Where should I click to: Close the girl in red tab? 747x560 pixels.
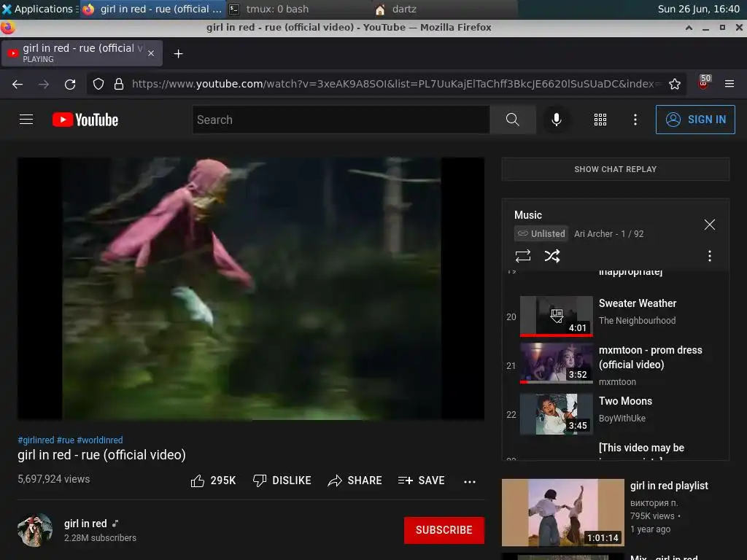coord(151,53)
